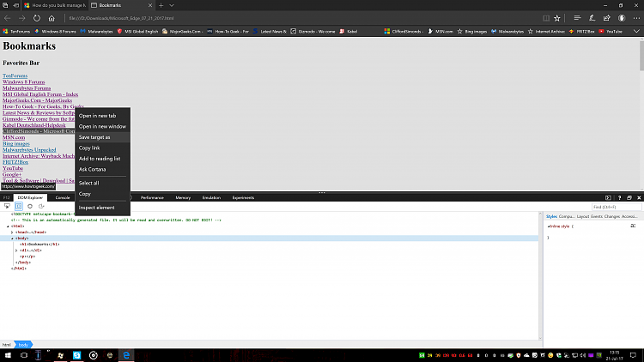Choose 'Inspect element' in context menu

click(102, 208)
